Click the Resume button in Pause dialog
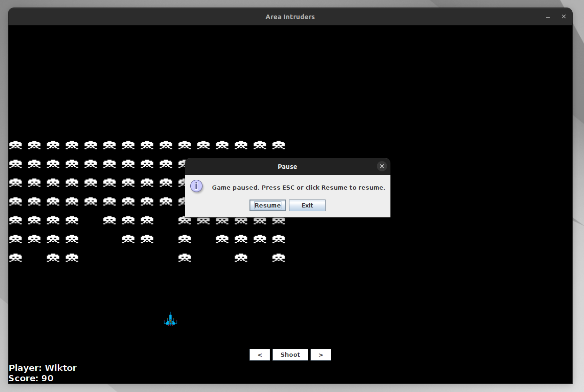 coord(267,206)
